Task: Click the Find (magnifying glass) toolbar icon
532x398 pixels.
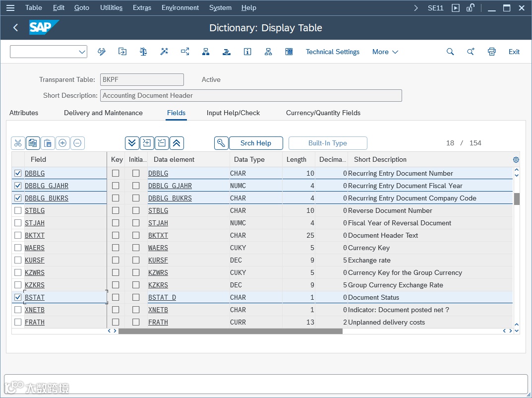Action: tap(450, 52)
